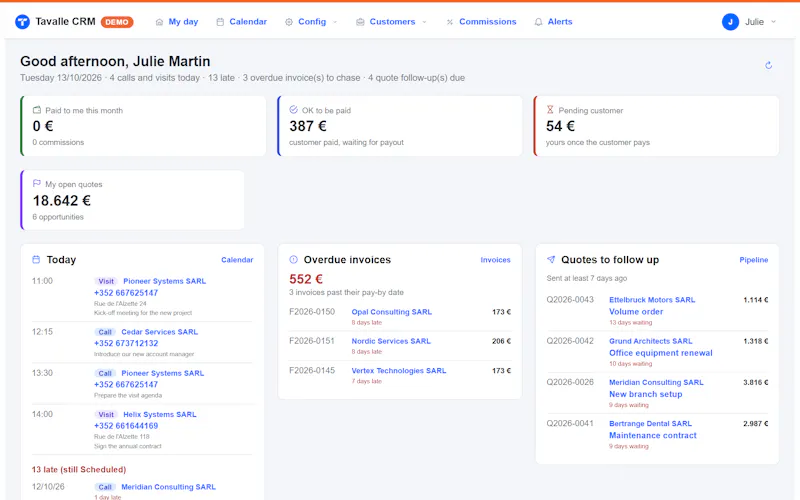
Task: Open the Invoices link in Overdue panel
Action: click(x=495, y=260)
